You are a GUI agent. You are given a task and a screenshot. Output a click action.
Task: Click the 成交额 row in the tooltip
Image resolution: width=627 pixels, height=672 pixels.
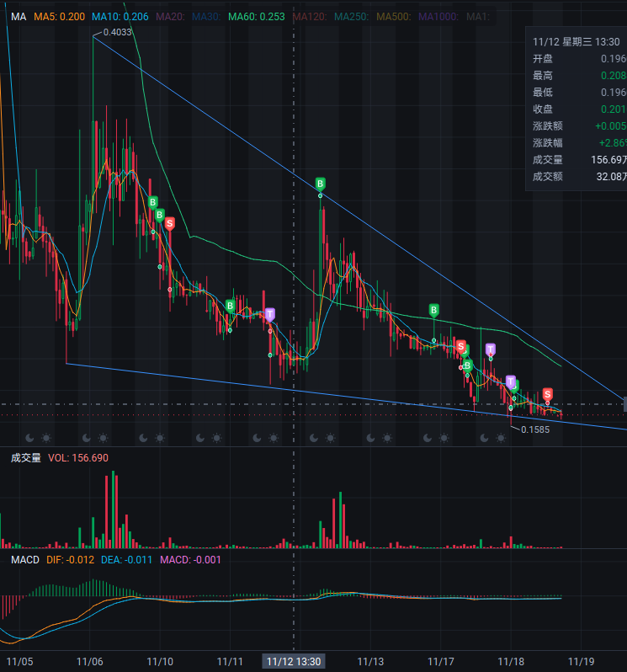580,177
